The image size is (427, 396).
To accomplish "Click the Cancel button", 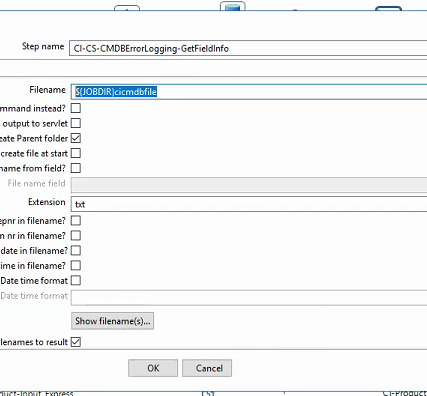I will (x=207, y=368).
